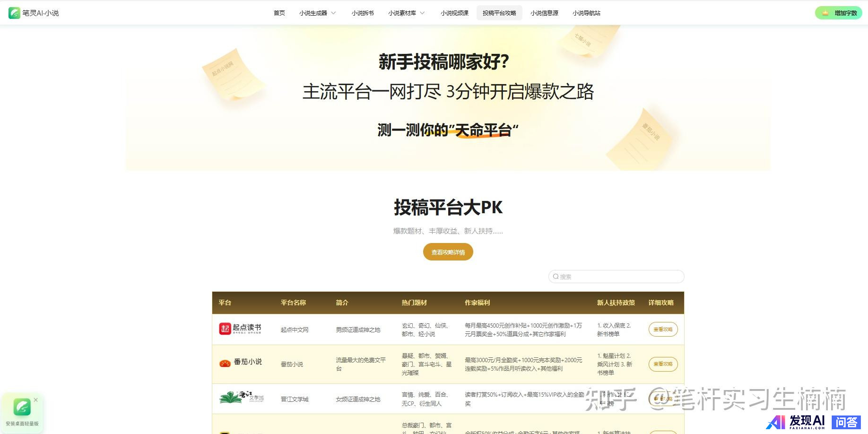Click the 查看攻略详情 button
This screenshot has height=434, width=868.
(448, 252)
